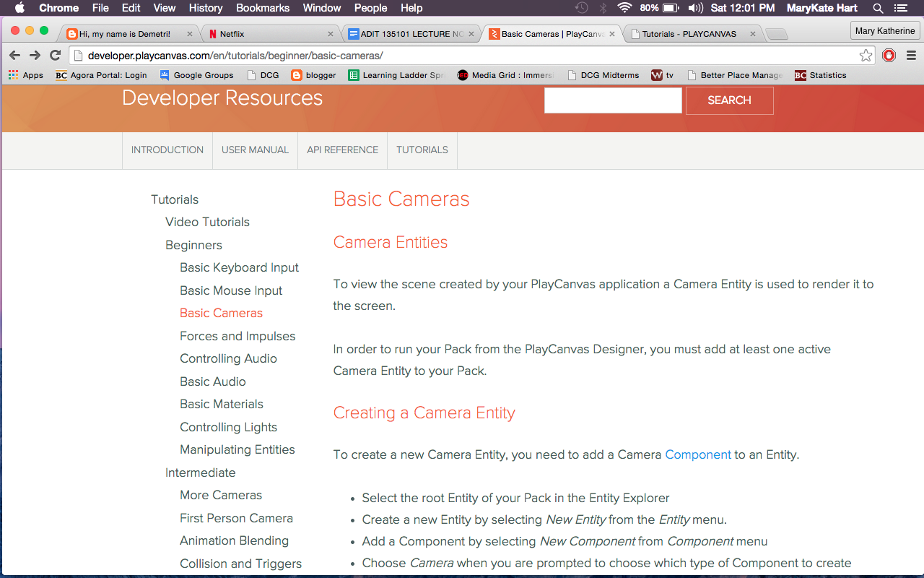924x578 pixels.
Task: Open Controlling Lights tutorial
Action: 228,427
